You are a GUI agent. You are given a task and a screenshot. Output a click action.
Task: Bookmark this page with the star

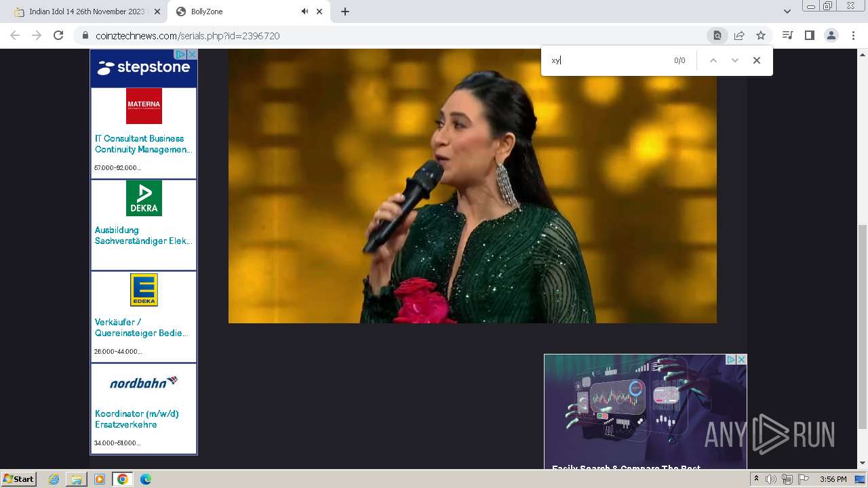(x=761, y=35)
